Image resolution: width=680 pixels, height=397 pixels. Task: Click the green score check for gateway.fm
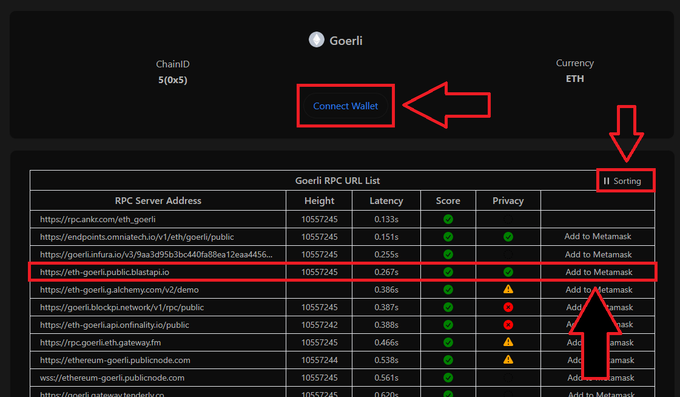click(448, 342)
